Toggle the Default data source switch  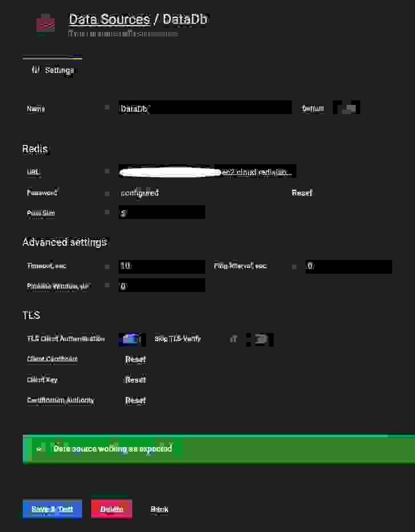coord(347,108)
